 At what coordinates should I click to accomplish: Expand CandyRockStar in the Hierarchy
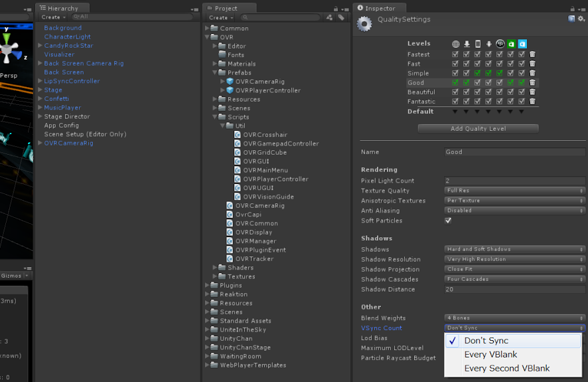tap(40, 45)
